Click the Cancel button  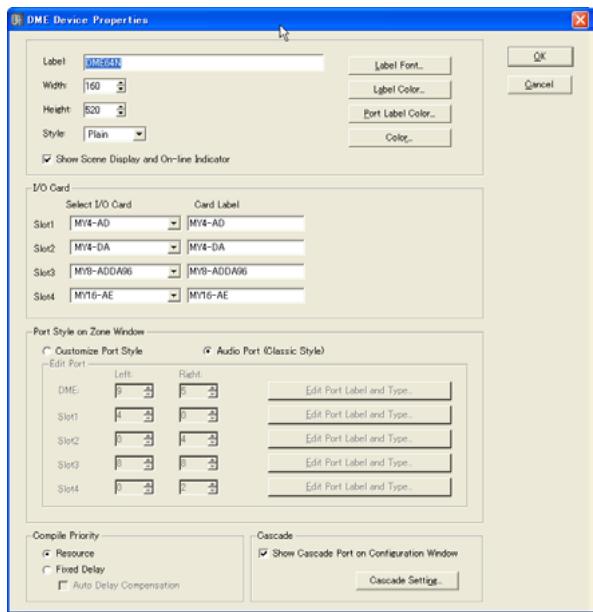click(540, 85)
